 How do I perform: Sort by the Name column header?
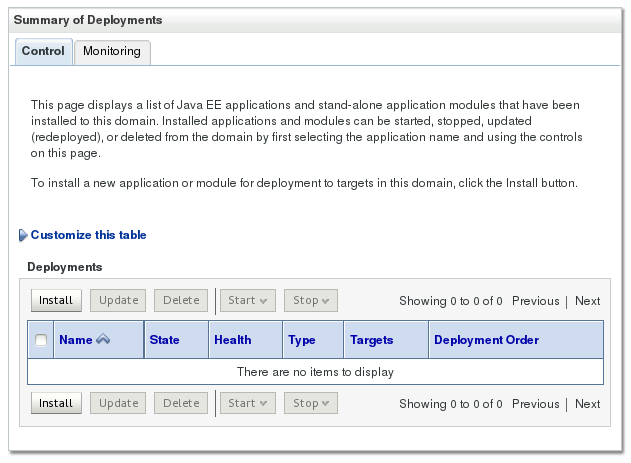click(76, 340)
